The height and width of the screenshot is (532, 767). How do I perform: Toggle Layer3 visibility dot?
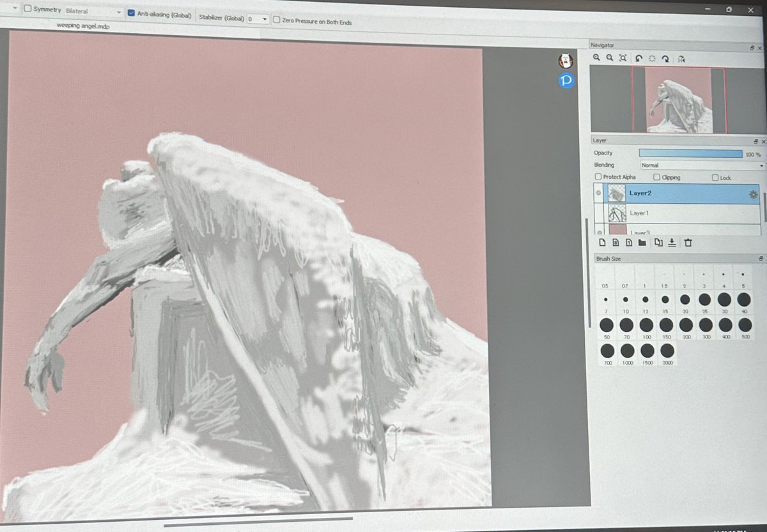[x=599, y=232]
